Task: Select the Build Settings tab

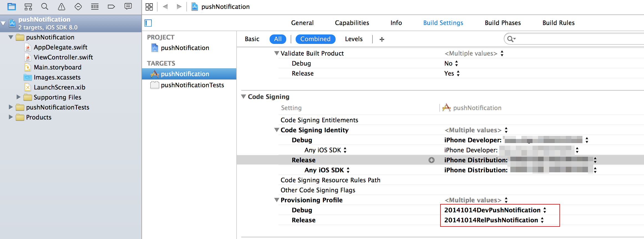Action: point(443,23)
